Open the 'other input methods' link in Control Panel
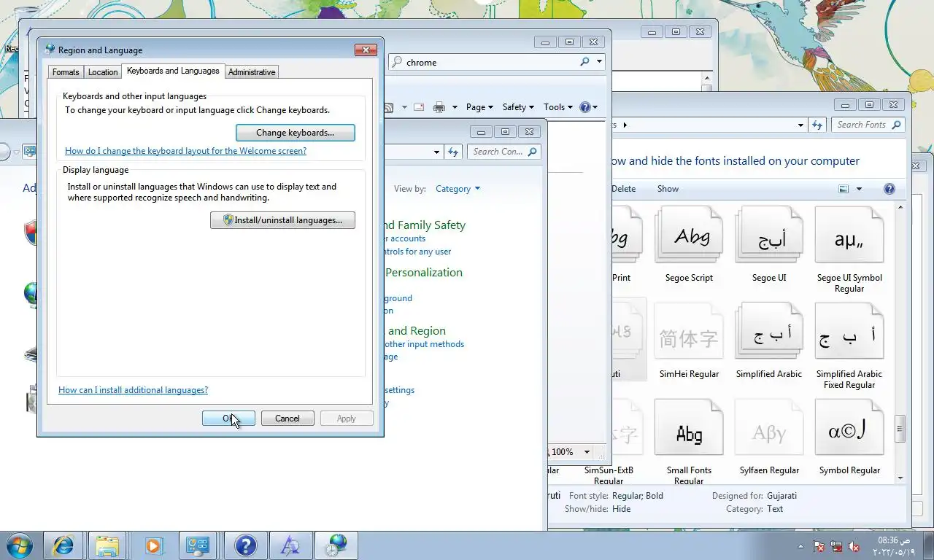The image size is (934, 560). (424, 344)
